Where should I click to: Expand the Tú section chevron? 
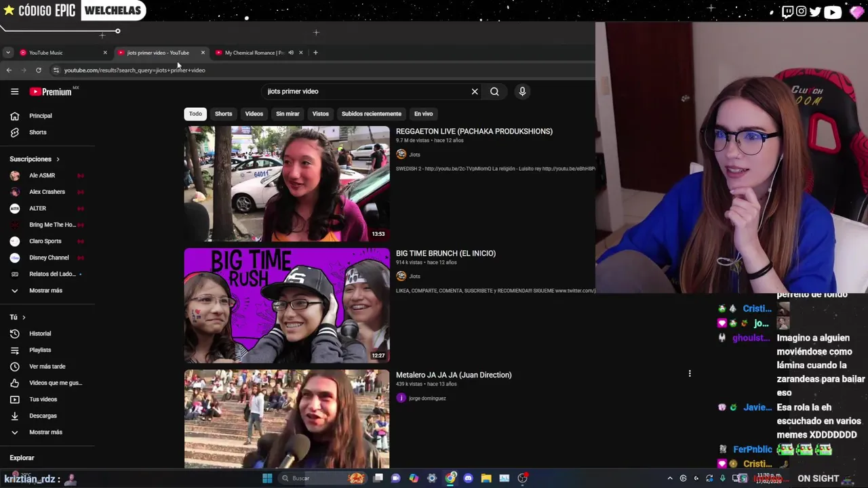[24, 317]
